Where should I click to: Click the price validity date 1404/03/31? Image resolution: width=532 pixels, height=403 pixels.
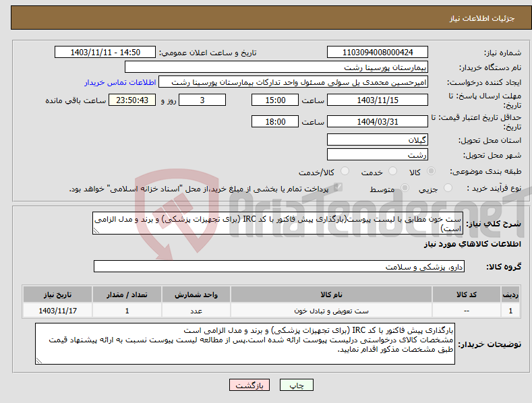(378, 121)
